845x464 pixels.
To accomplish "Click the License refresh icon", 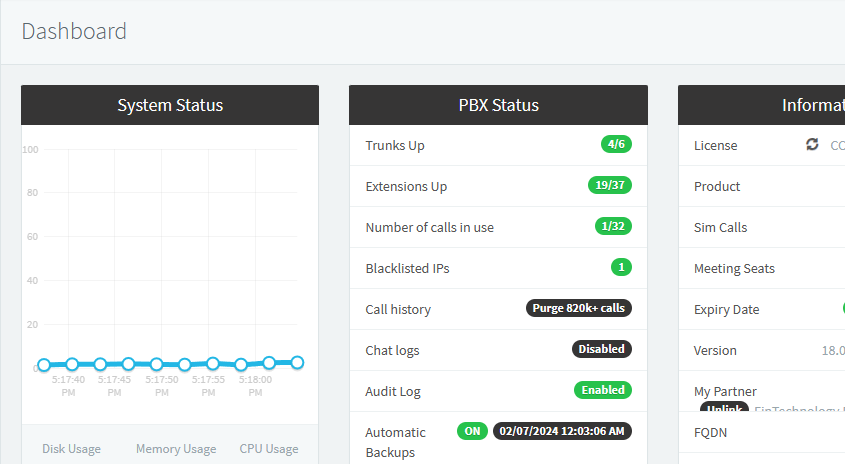I will coord(812,145).
